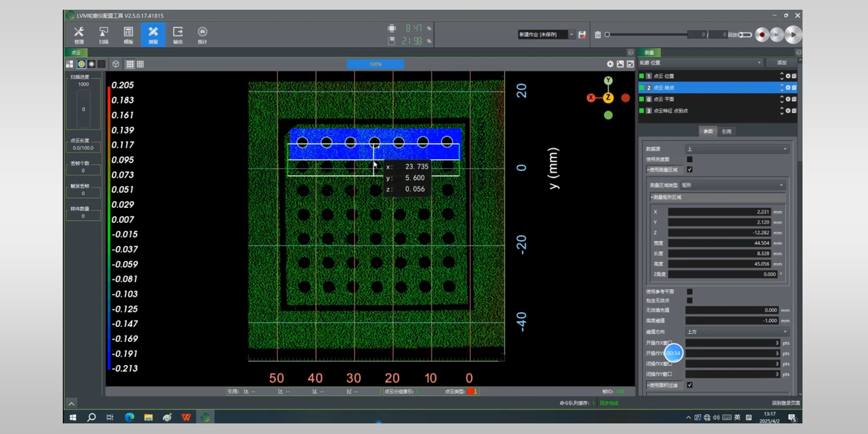Switch to the 扫描 (Scan) tool

pyautogui.click(x=104, y=35)
